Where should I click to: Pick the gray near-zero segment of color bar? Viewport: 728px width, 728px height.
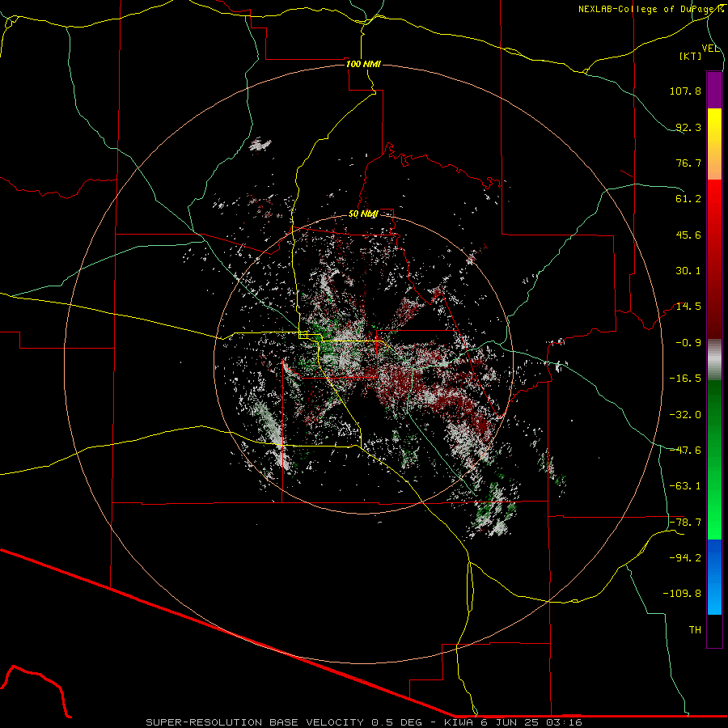[714, 360]
